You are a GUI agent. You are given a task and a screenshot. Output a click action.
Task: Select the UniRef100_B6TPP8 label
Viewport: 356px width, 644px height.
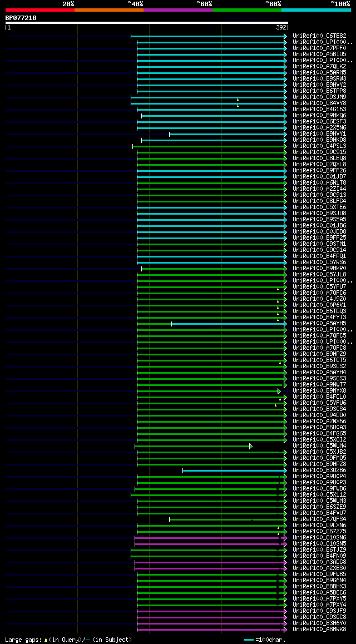(319, 91)
